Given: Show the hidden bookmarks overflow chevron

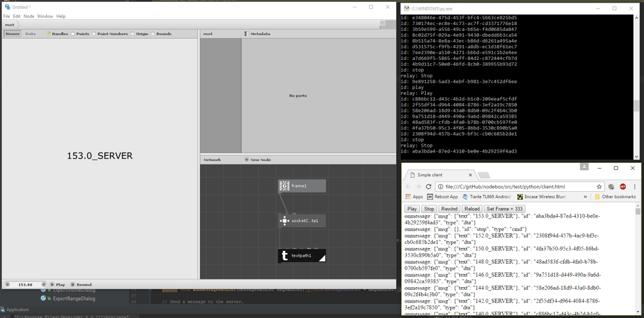Looking at the screenshot, I should pyautogui.click(x=585, y=196).
